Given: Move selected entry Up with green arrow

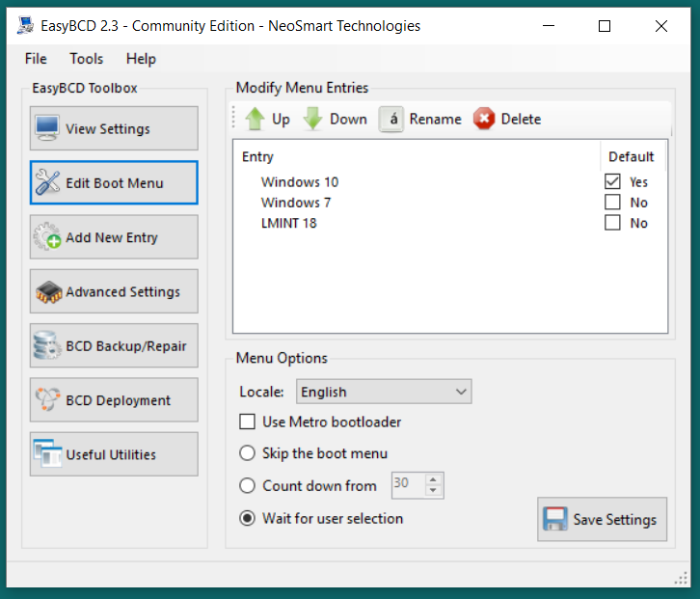Looking at the screenshot, I should coord(267,120).
